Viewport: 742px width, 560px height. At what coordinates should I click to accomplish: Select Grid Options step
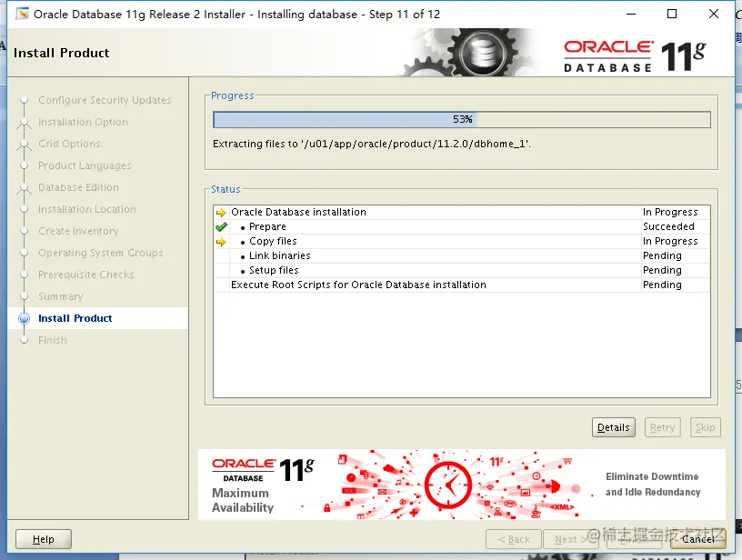[69, 144]
